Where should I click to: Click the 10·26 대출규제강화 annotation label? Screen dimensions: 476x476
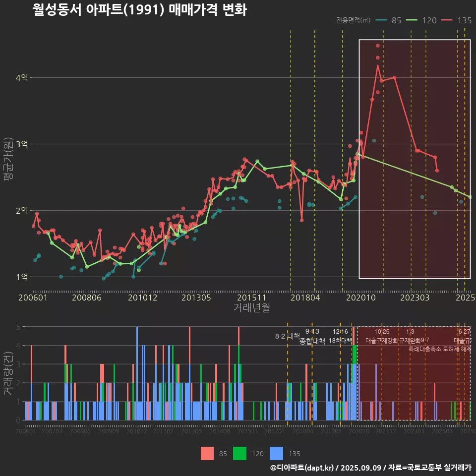pos(382,337)
